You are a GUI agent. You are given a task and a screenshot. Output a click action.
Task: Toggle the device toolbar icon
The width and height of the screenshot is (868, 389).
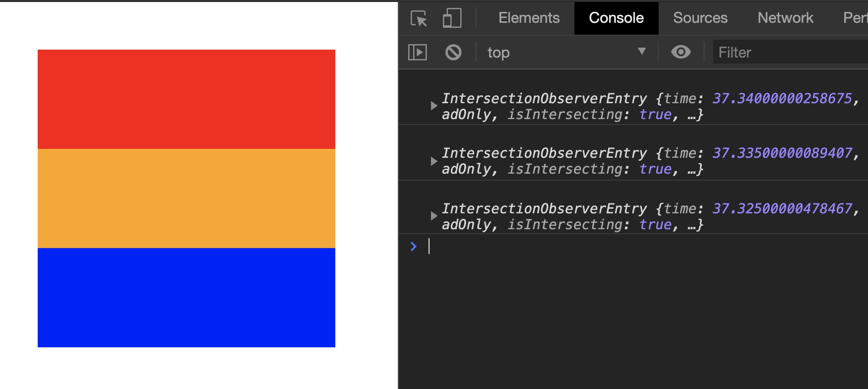[x=452, y=18]
